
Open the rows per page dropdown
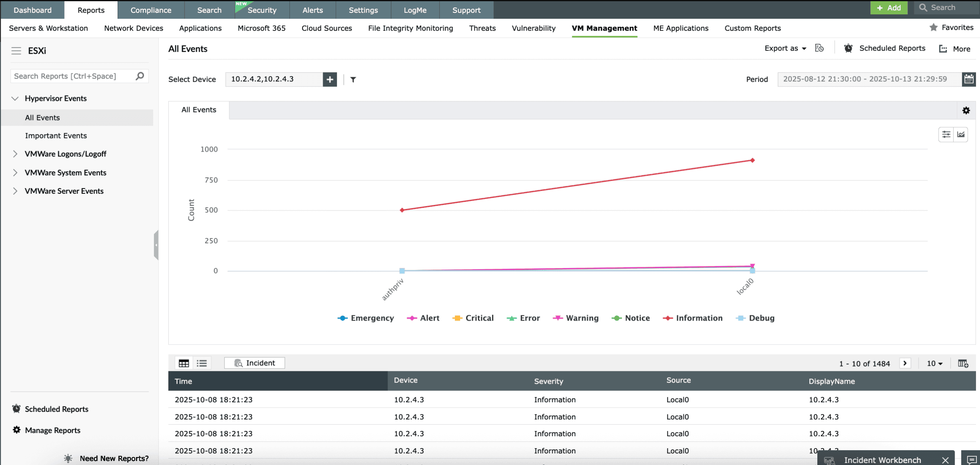(x=934, y=363)
